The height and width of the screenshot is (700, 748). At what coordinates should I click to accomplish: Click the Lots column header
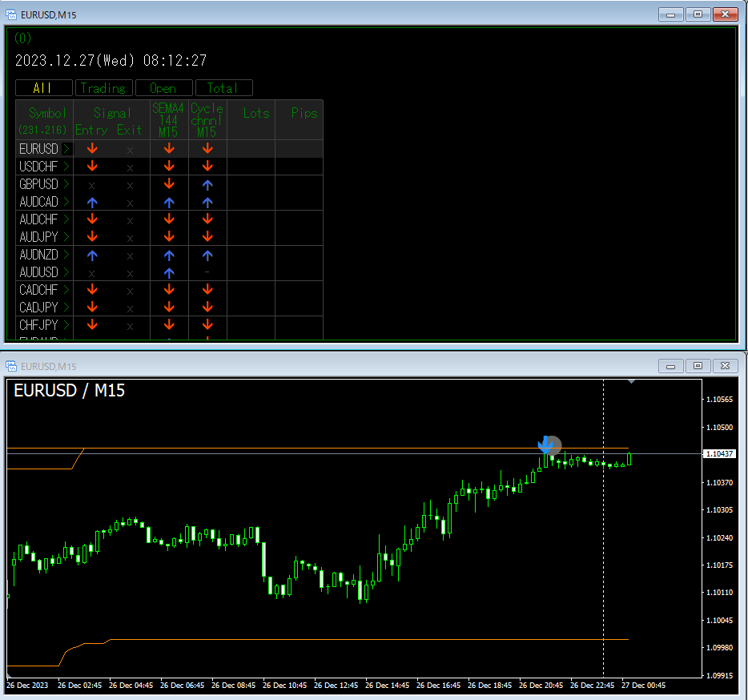[x=251, y=120]
